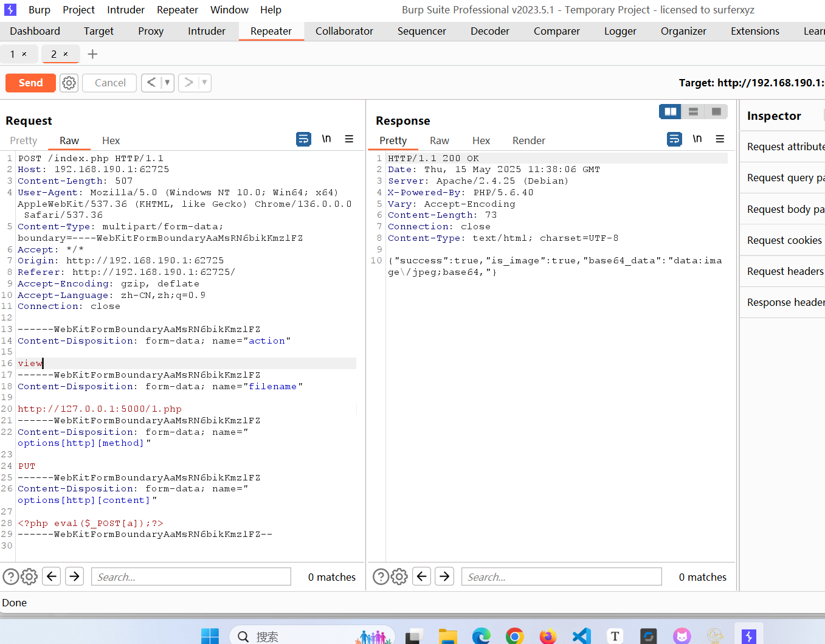Go back to previous request history arrow

point(151,82)
